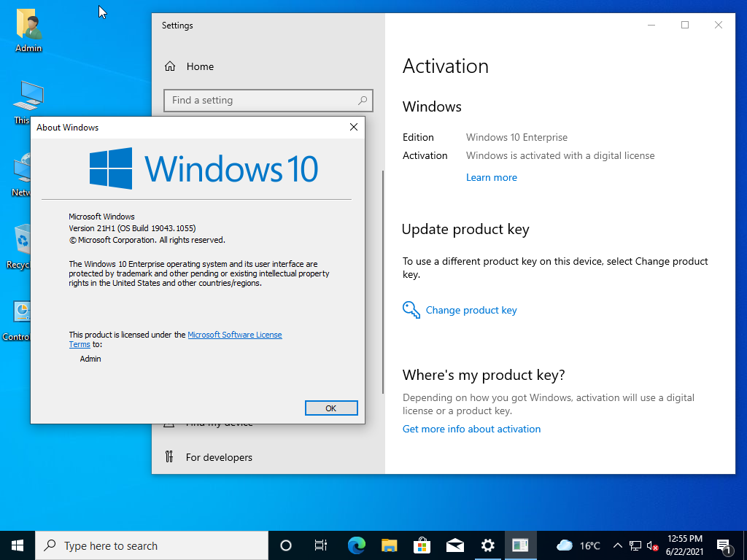Screen dimensions: 747x560
Task: Click the Version 21H1 build text
Action: click(x=133, y=228)
